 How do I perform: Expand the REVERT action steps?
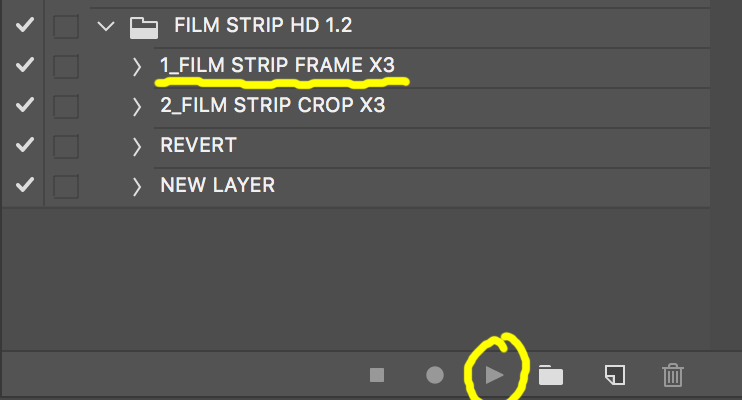tap(137, 147)
